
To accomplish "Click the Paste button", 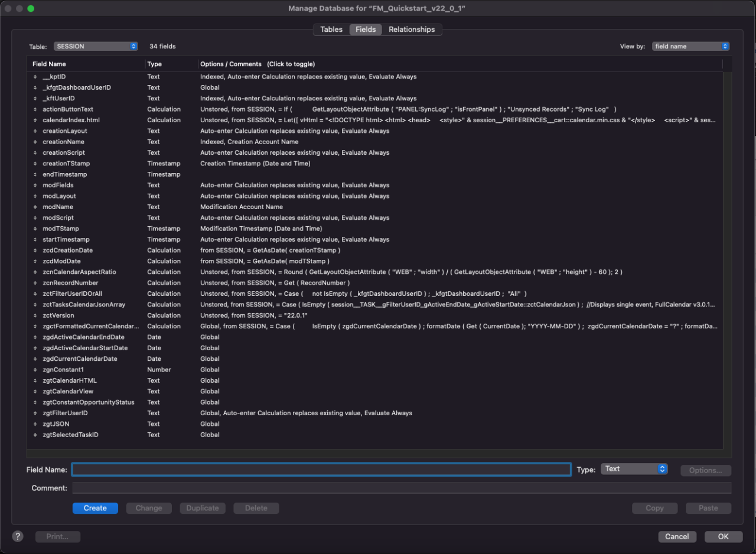I will pyautogui.click(x=708, y=508).
